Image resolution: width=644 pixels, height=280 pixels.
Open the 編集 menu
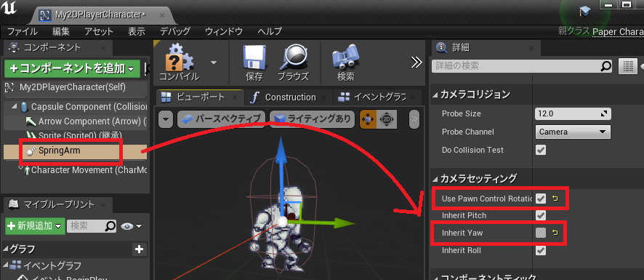pyautogui.click(x=61, y=31)
